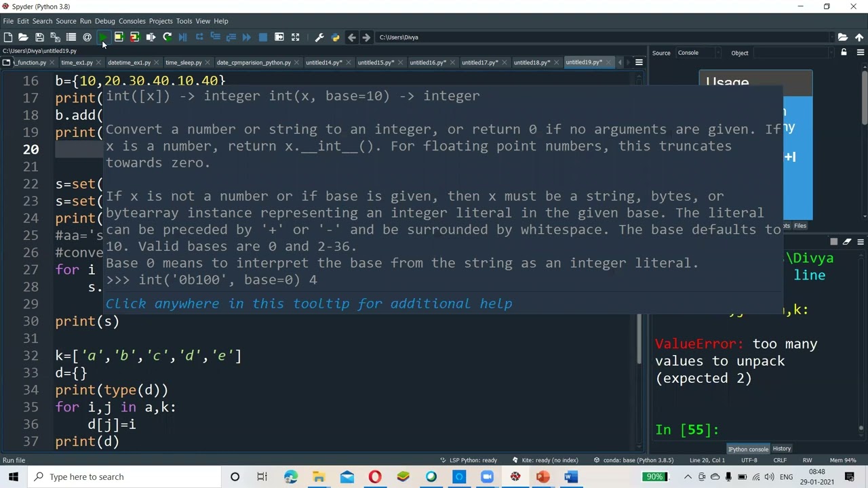
Task: Switch to the Files pane tab
Action: (x=800, y=226)
